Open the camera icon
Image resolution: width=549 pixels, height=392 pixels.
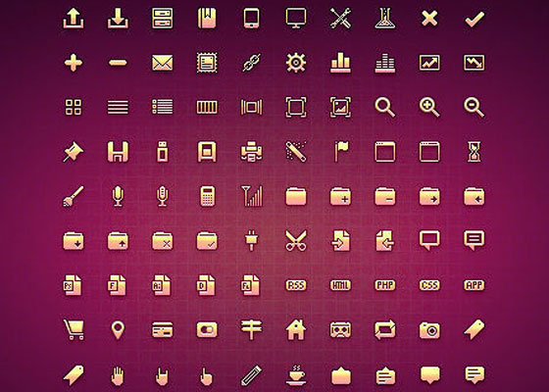(429, 329)
